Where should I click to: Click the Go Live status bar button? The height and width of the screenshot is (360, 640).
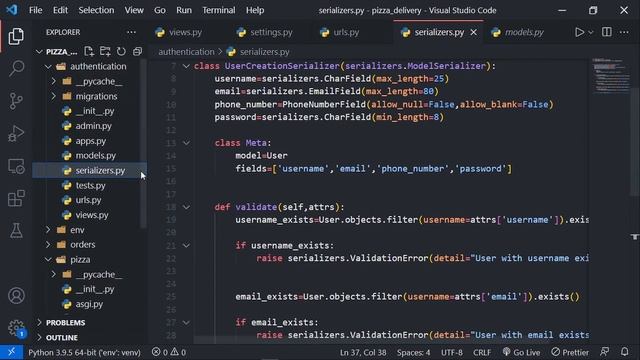(521, 352)
